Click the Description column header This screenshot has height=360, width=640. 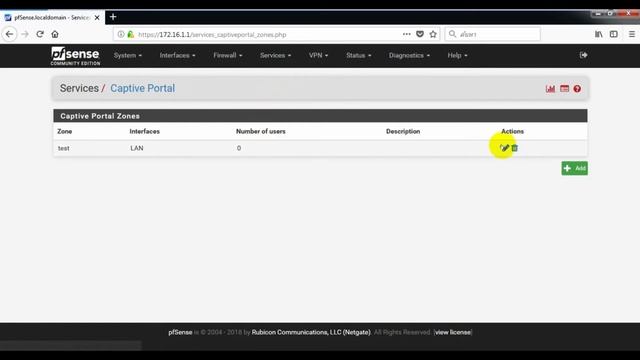coord(403,131)
